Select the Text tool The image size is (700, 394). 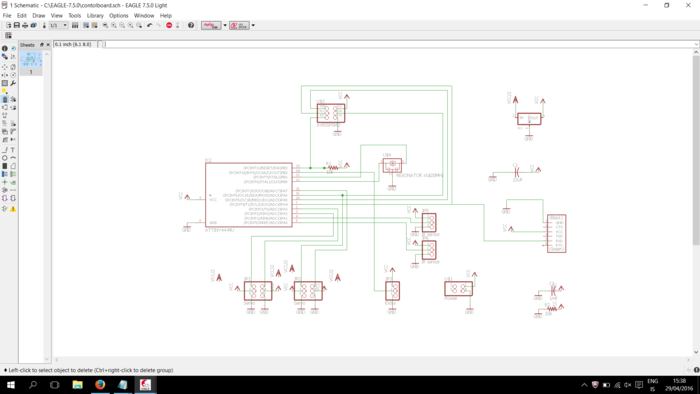click(x=13, y=150)
